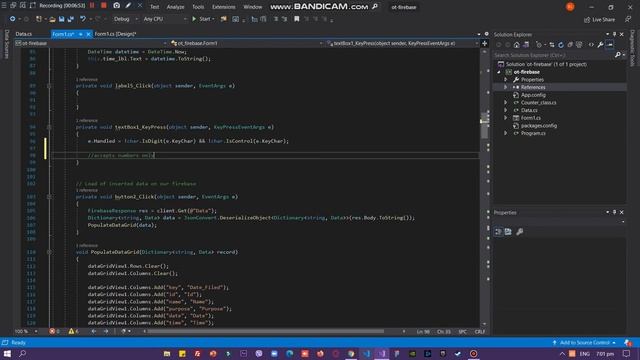Click Property Pages wrench in Properties panel
Viewport: 640px width, 360px height.
(520, 231)
